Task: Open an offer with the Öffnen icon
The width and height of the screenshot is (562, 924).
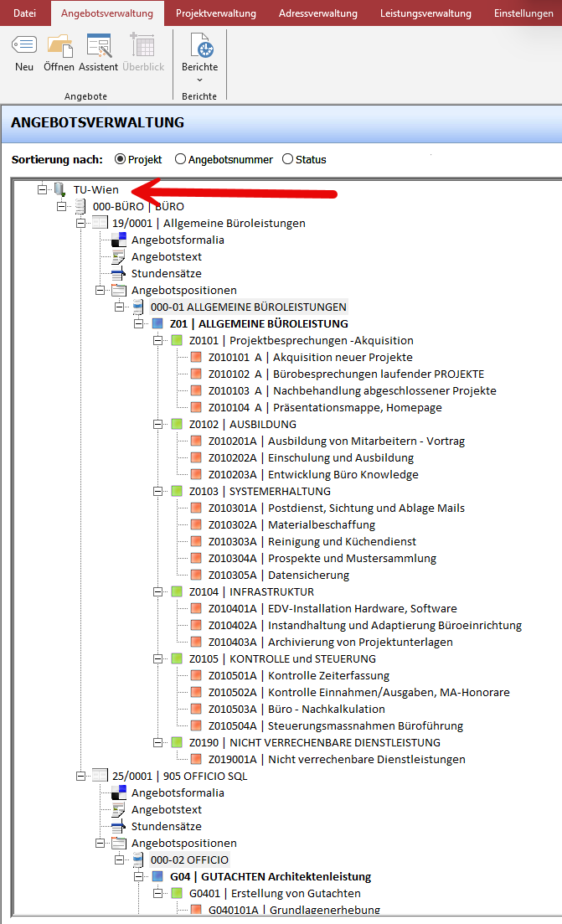Action: click(x=59, y=47)
